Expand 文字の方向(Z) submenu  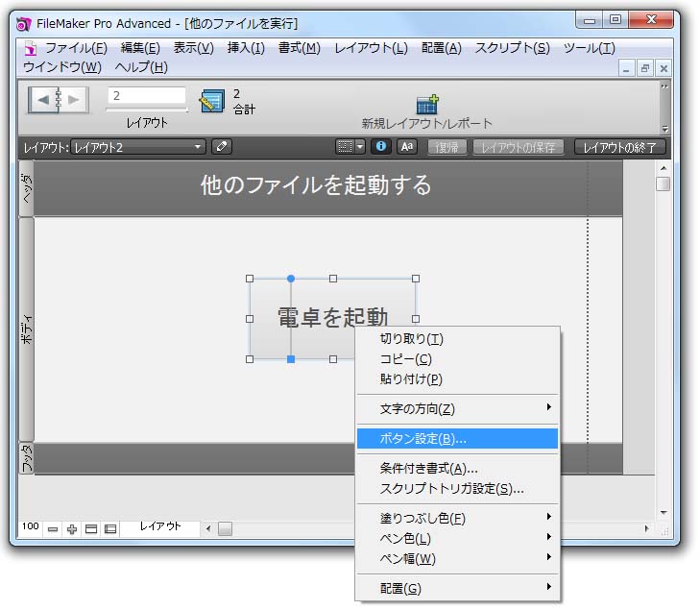tap(457, 408)
